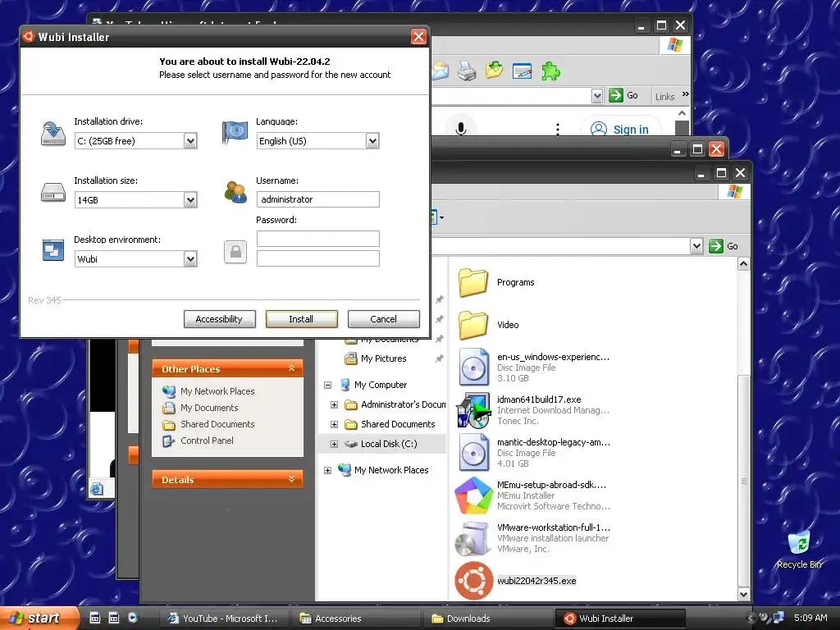Open the Recycle Bin desktop icon
The image size is (840, 630).
click(x=798, y=550)
